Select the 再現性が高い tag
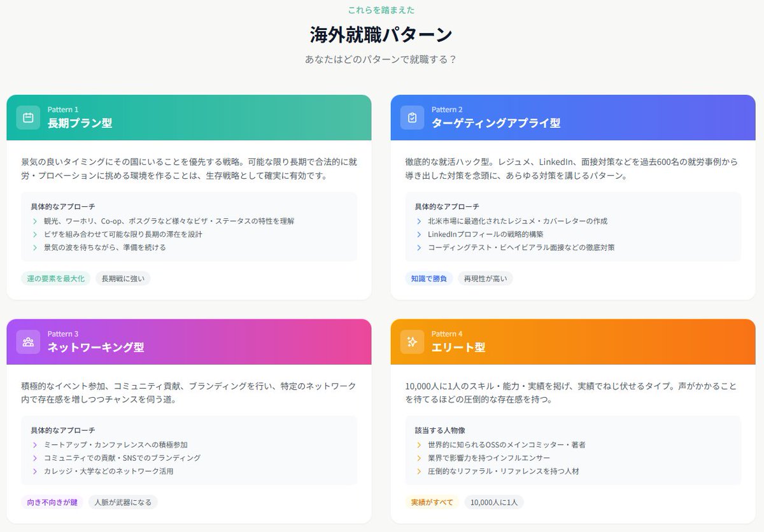The width and height of the screenshot is (764, 532). (x=485, y=278)
